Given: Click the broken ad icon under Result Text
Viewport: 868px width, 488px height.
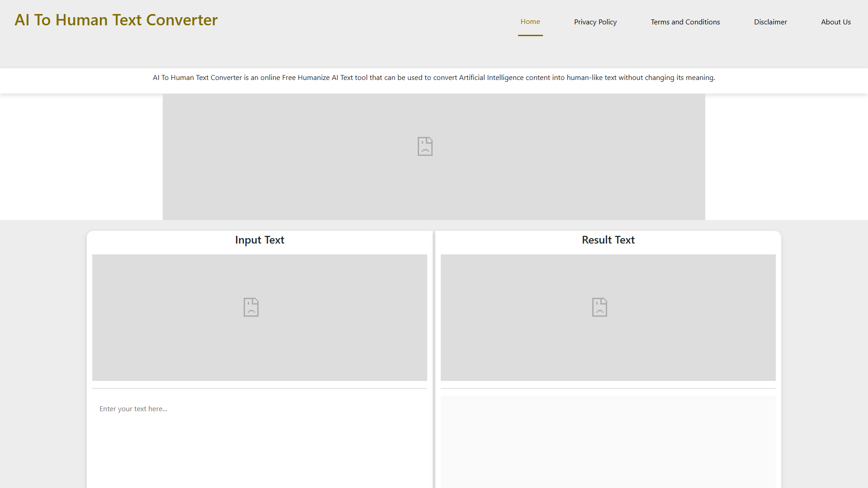Looking at the screenshot, I should pos(599,307).
